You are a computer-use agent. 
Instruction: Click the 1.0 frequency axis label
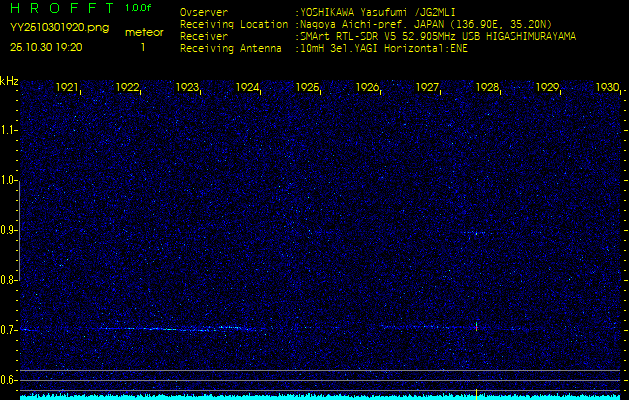click(9, 180)
